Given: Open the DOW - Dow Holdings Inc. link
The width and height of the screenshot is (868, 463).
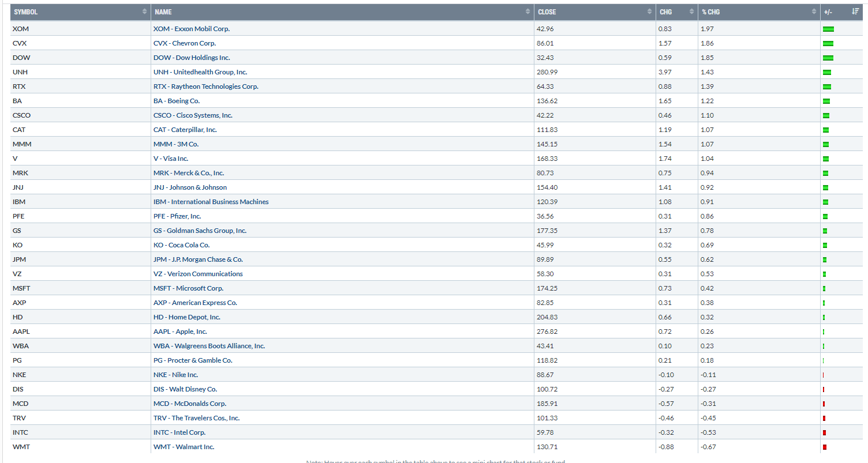Looking at the screenshot, I should pyautogui.click(x=192, y=58).
